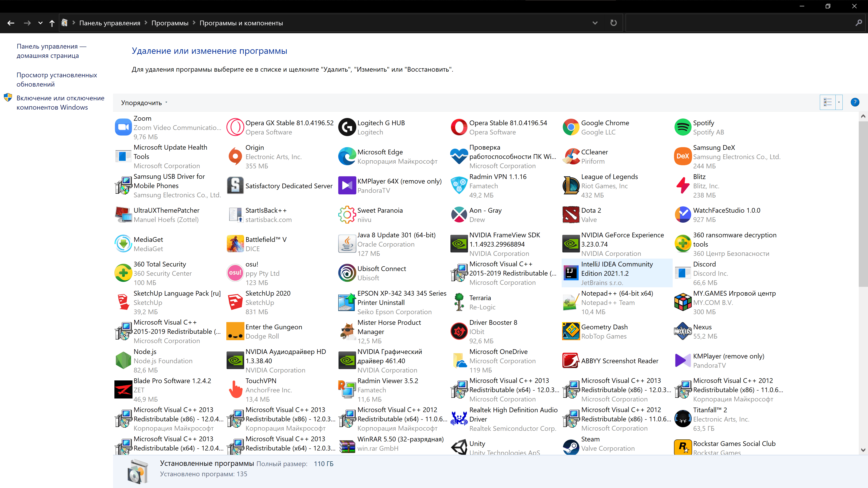Open Включение или отключение компонентов Windows
Image resolution: width=868 pixels, height=488 pixels.
[60, 103]
